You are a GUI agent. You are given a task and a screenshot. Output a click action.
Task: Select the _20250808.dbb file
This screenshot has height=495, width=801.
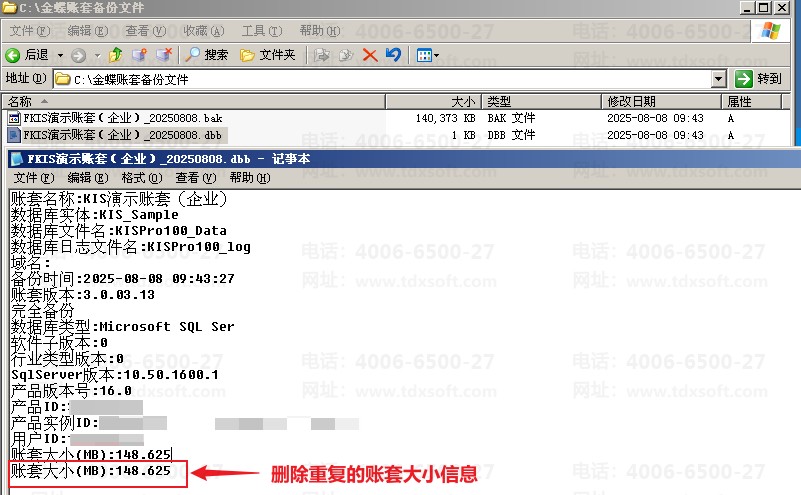coord(123,135)
